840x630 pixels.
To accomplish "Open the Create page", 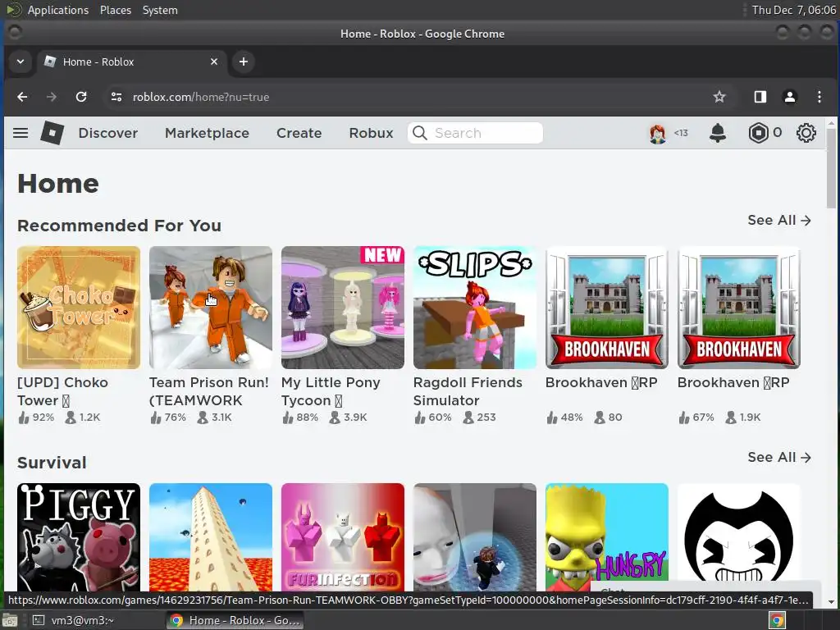I will click(299, 133).
